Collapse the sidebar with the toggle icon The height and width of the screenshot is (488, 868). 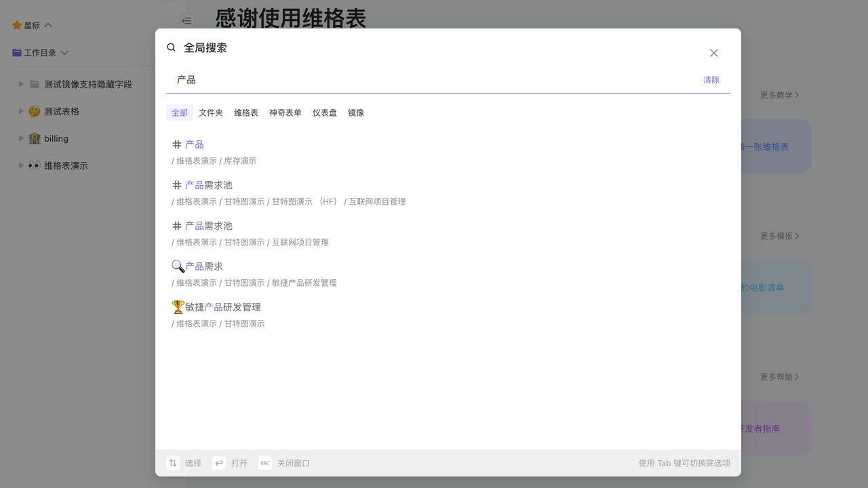[186, 21]
